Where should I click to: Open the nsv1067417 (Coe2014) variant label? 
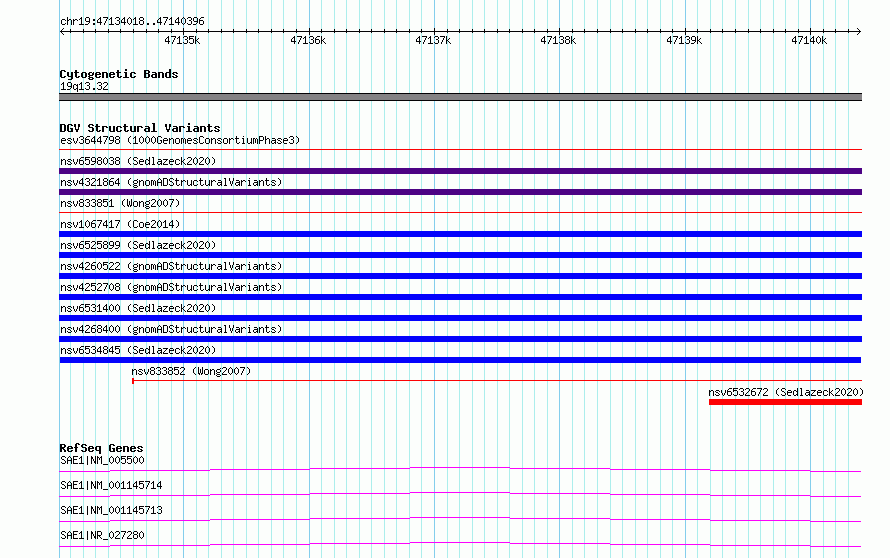(120, 224)
